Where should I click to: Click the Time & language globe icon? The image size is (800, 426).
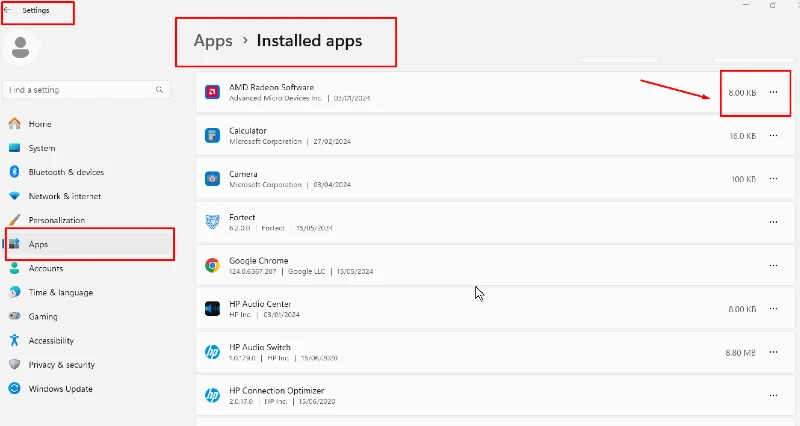pos(15,292)
